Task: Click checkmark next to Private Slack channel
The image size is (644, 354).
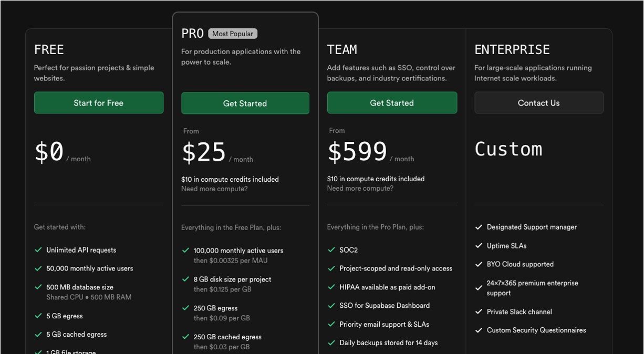Action: point(479,311)
